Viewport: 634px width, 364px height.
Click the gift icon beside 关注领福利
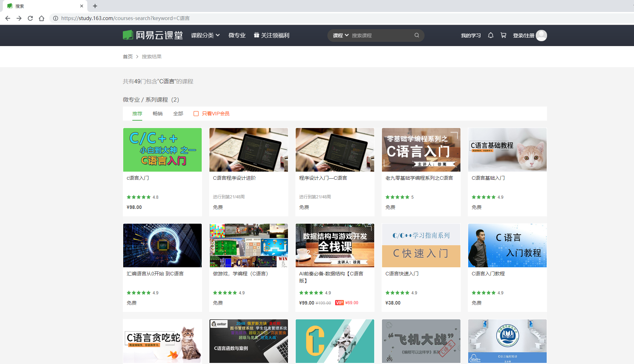pyautogui.click(x=256, y=35)
